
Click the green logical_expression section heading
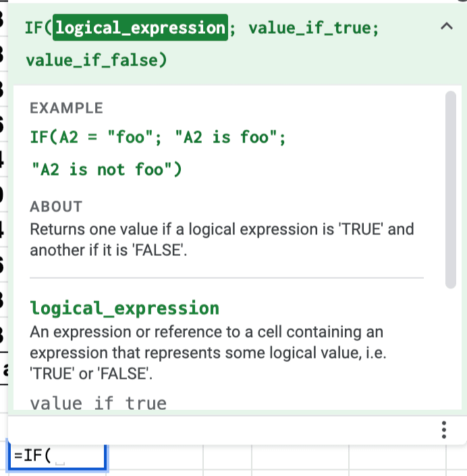click(124, 309)
